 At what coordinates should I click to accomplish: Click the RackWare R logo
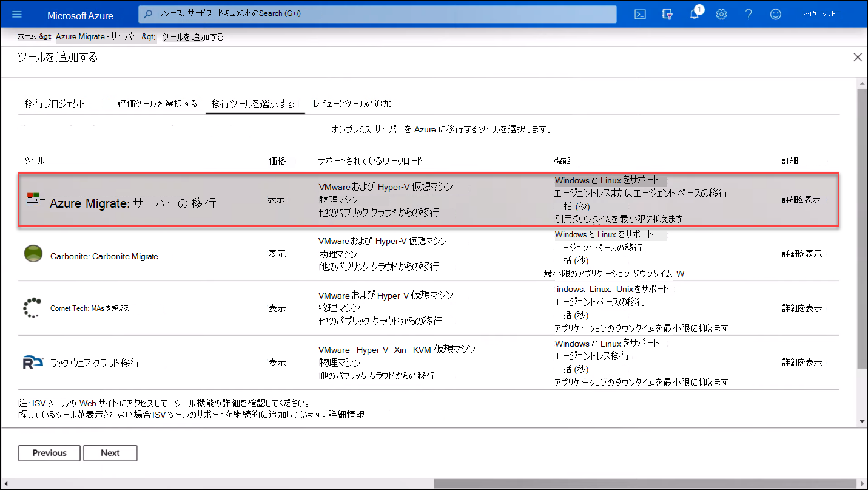tap(33, 362)
